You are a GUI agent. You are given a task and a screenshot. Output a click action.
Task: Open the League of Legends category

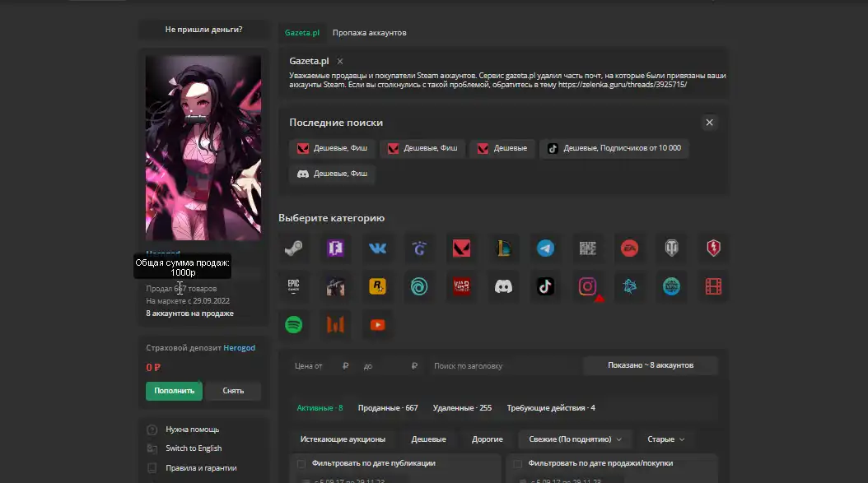(x=503, y=248)
